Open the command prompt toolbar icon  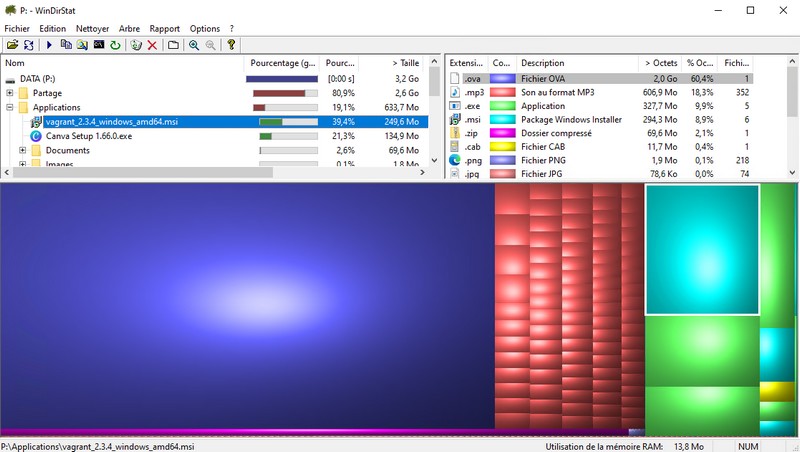click(x=99, y=45)
